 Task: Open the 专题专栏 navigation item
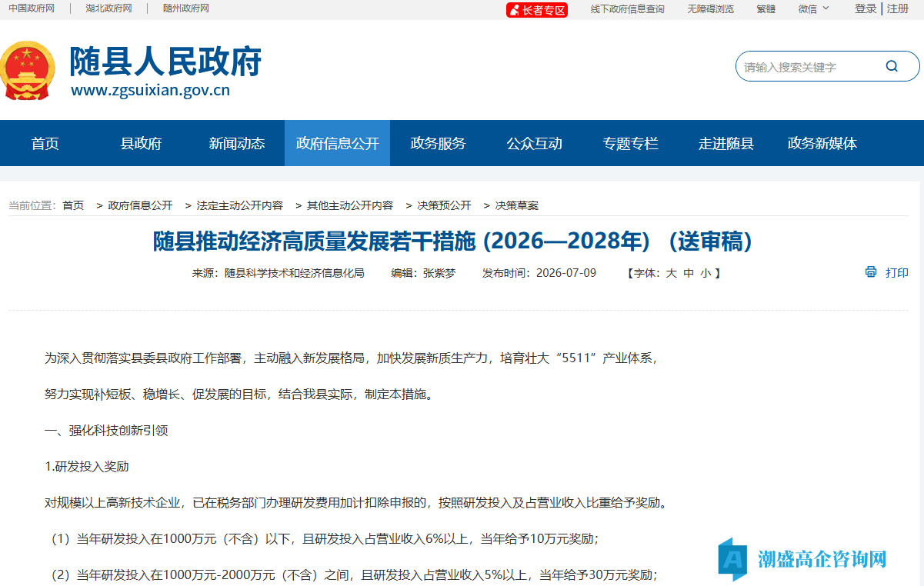click(630, 143)
